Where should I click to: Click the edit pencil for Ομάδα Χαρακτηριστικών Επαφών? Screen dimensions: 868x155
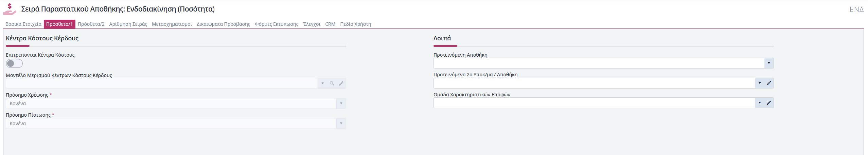[x=769, y=103]
